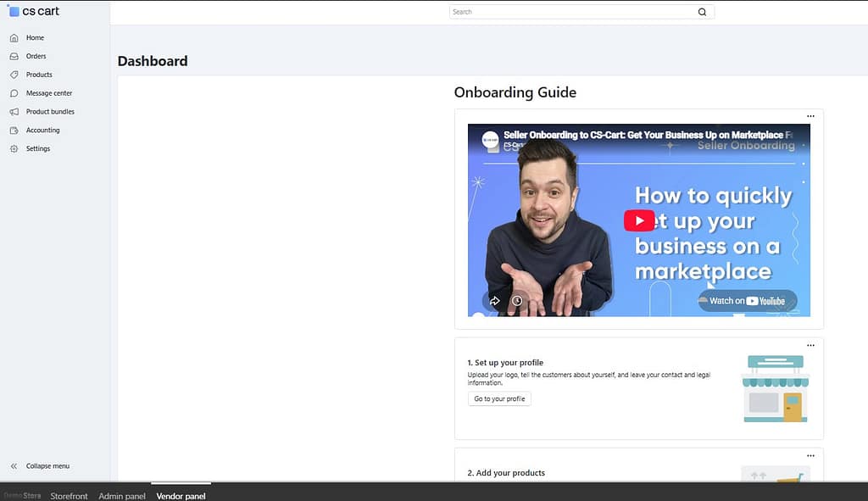Screen dimensions: 868x501
Task: Click the watch later clock icon
Action: tap(517, 301)
